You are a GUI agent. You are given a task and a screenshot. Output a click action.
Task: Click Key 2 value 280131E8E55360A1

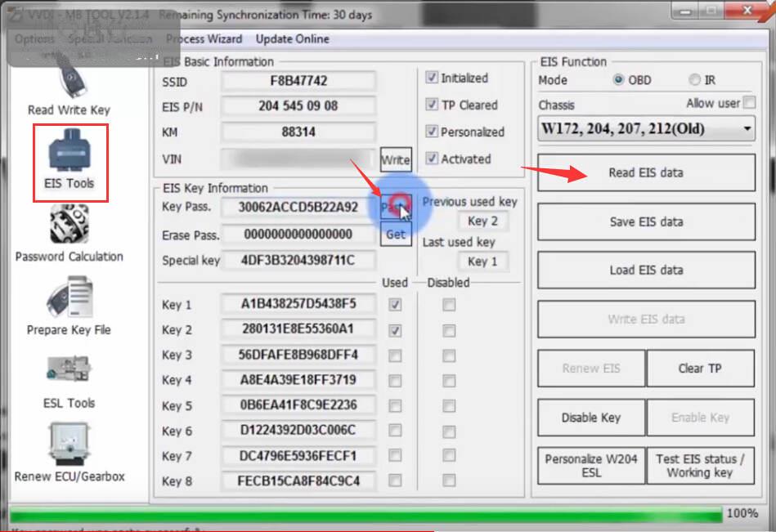click(298, 329)
